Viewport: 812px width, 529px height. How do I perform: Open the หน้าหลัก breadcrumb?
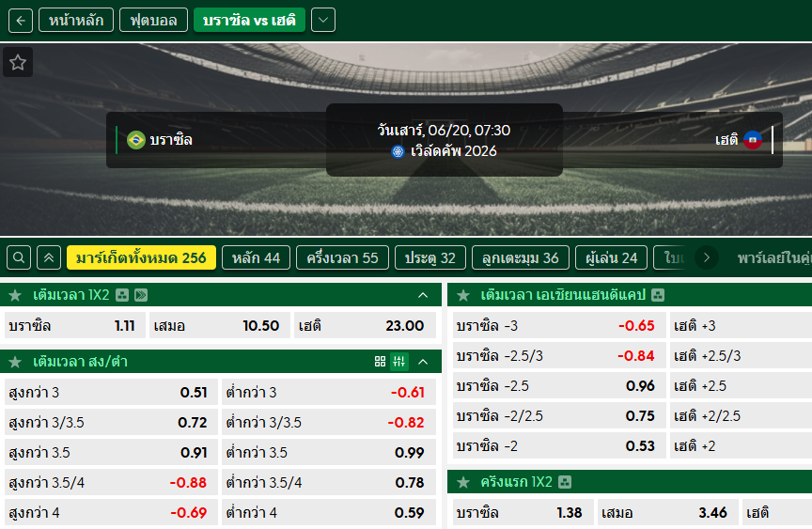[76, 20]
